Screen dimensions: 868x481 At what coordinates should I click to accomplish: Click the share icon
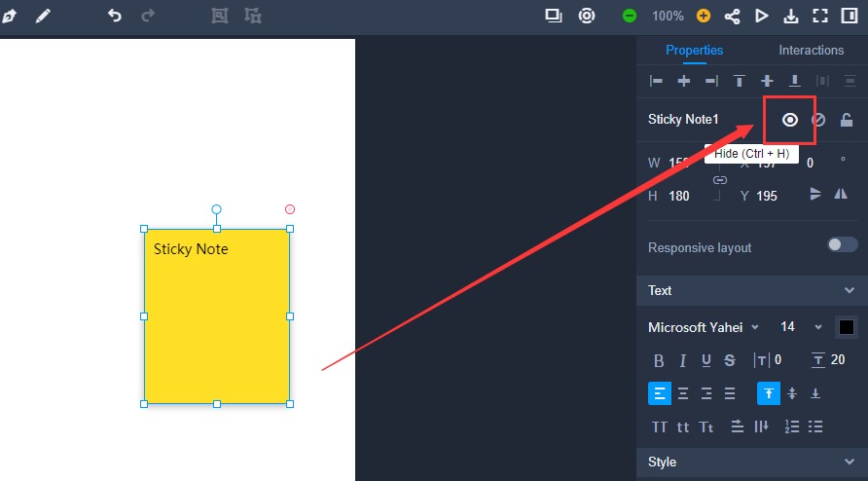(x=732, y=17)
